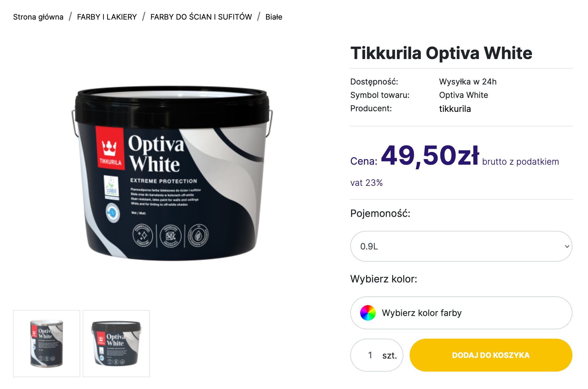
Task: Click the blue round seal on bucket
Action: coord(113,213)
